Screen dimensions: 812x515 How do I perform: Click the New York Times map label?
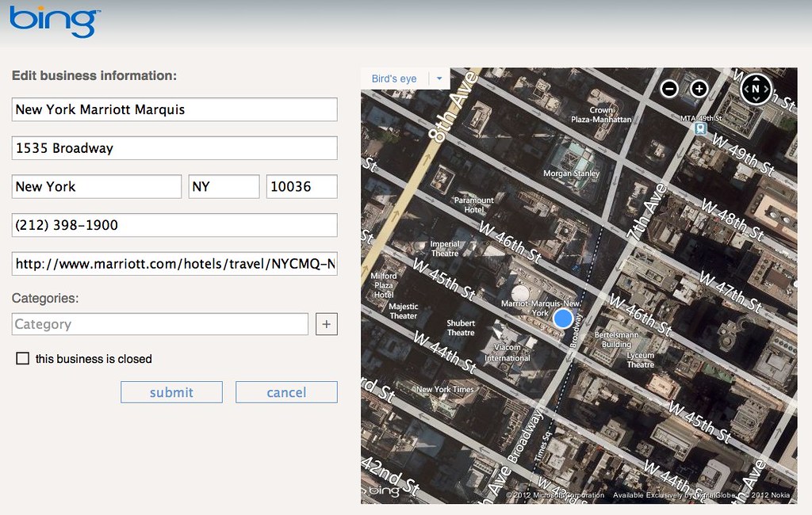point(446,389)
